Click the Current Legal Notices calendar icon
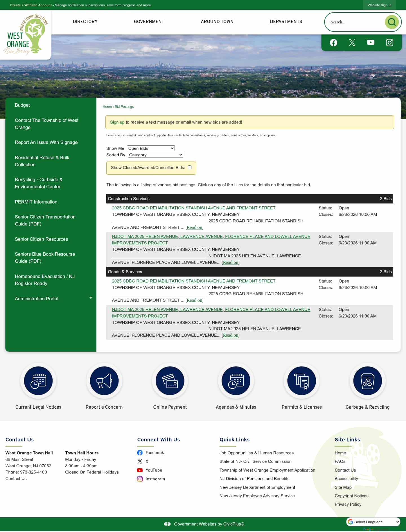The image size is (406, 532). [38, 381]
